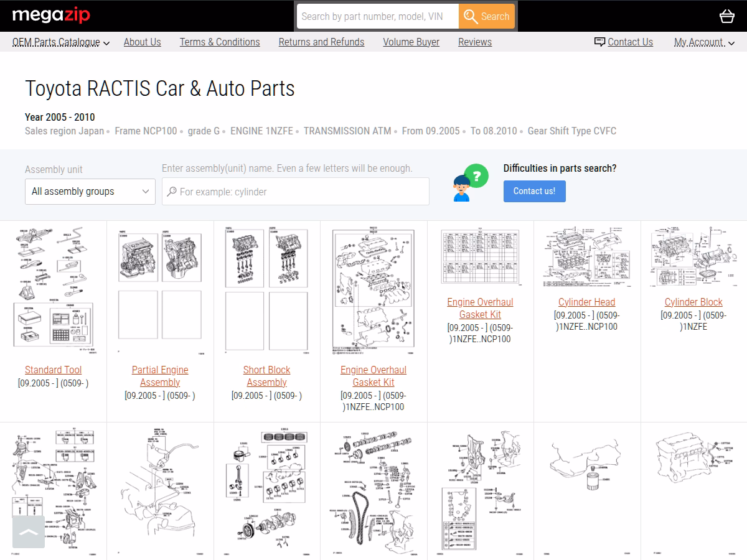This screenshot has height=560, width=747.
Task: Open the Volume Buyer page
Action: pos(411,42)
